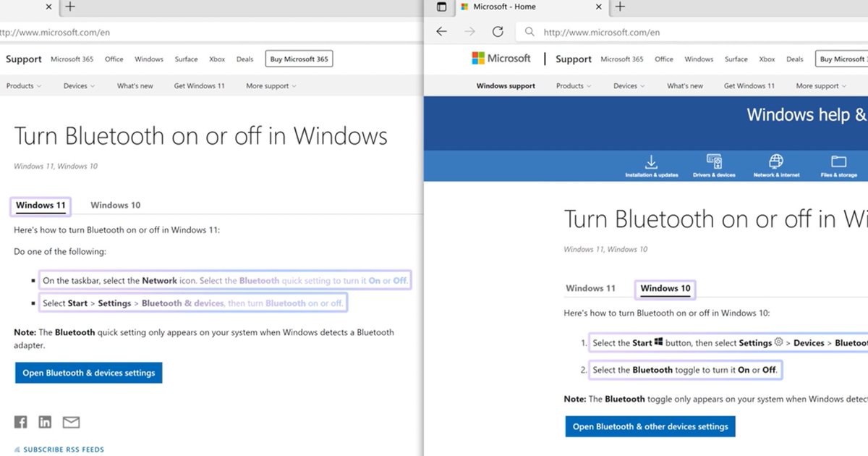Focus the address bar in right browser window
868x456 pixels.
692,32
